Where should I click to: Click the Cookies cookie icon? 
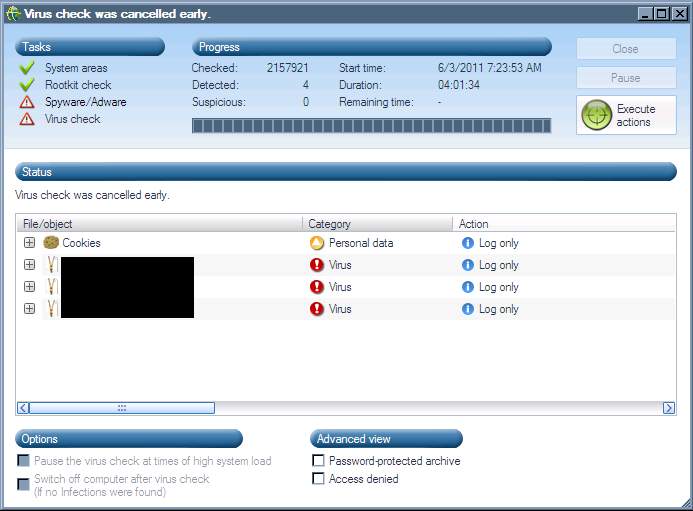click(51, 243)
